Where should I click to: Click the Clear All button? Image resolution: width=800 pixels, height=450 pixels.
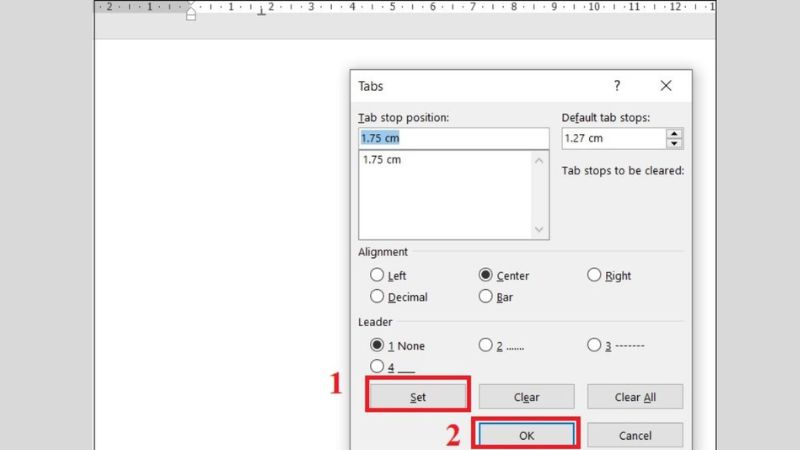635,396
